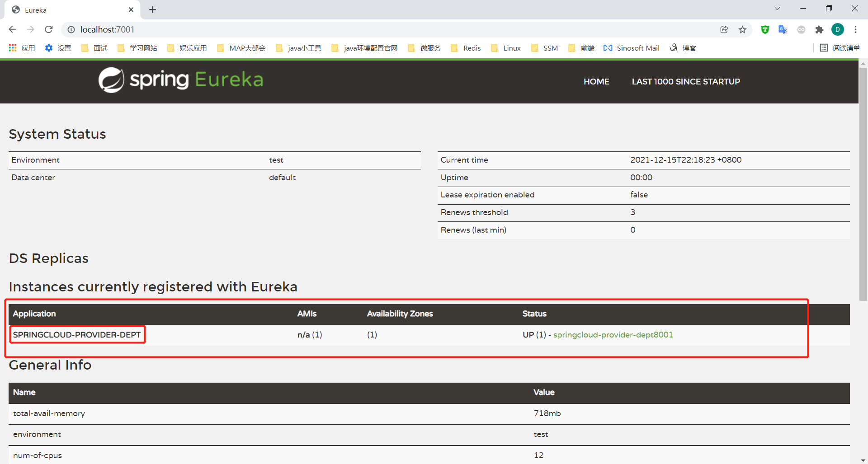Open the 阅读清单 reading list
This screenshot has width=868, height=464.
pyautogui.click(x=840, y=48)
